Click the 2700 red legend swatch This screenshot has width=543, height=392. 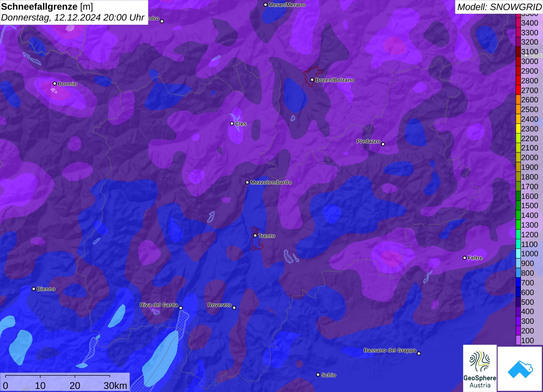518,90
